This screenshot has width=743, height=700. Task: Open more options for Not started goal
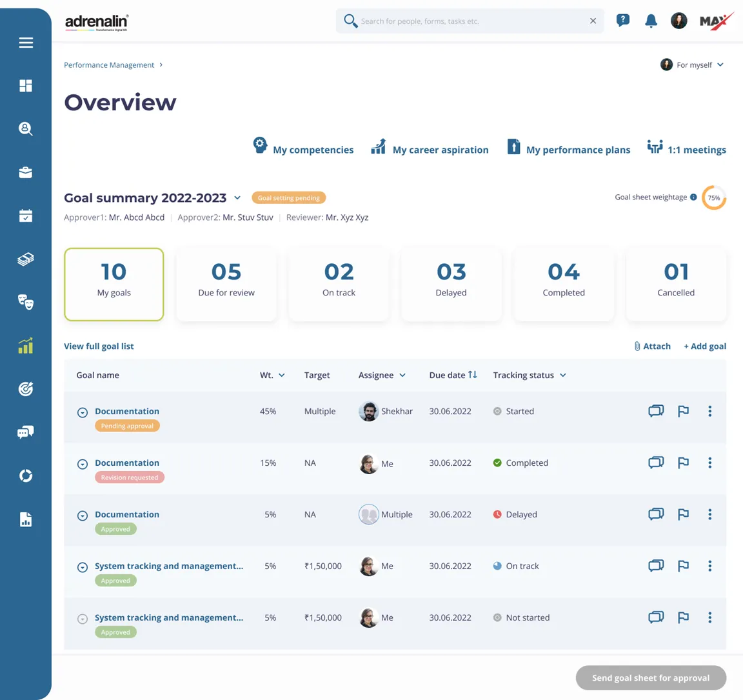(709, 617)
